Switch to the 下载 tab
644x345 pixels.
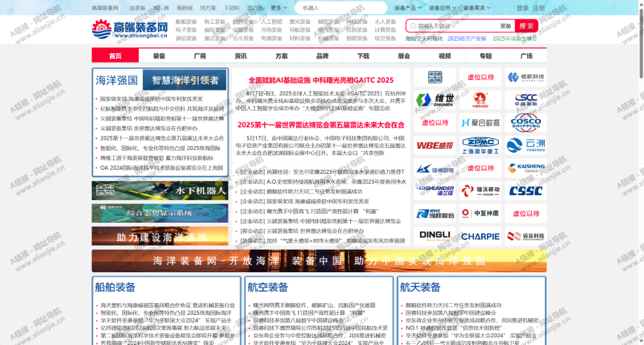click(363, 56)
